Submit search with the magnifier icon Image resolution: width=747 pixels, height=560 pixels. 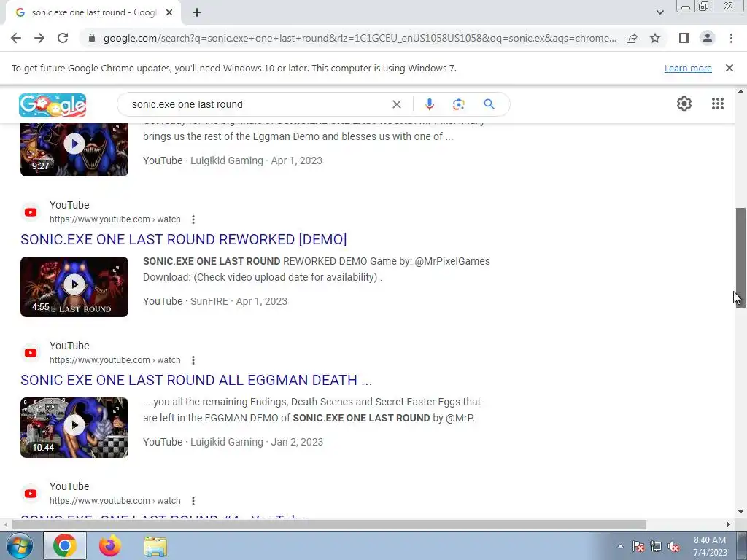489,104
